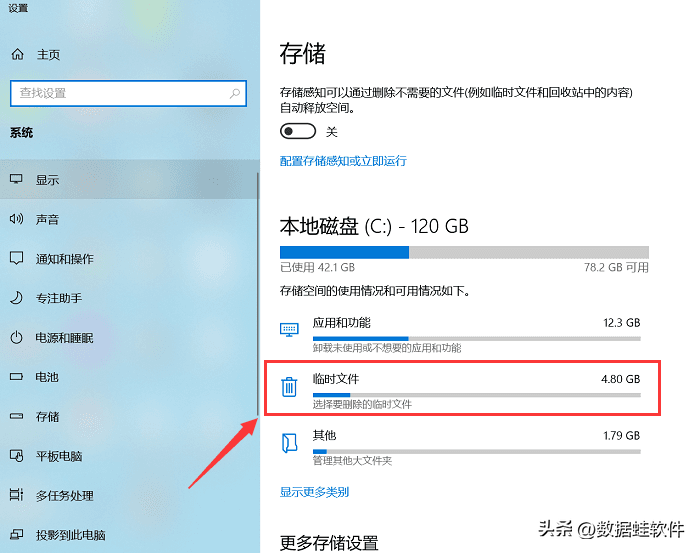Toggle the Storage Sense switch
This screenshot has height=553, width=700.
tap(298, 131)
